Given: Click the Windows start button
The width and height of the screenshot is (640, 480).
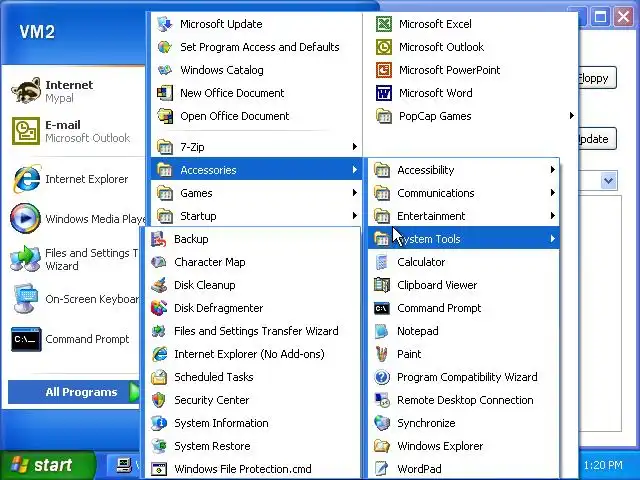Looking at the screenshot, I should click(x=46, y=465).
